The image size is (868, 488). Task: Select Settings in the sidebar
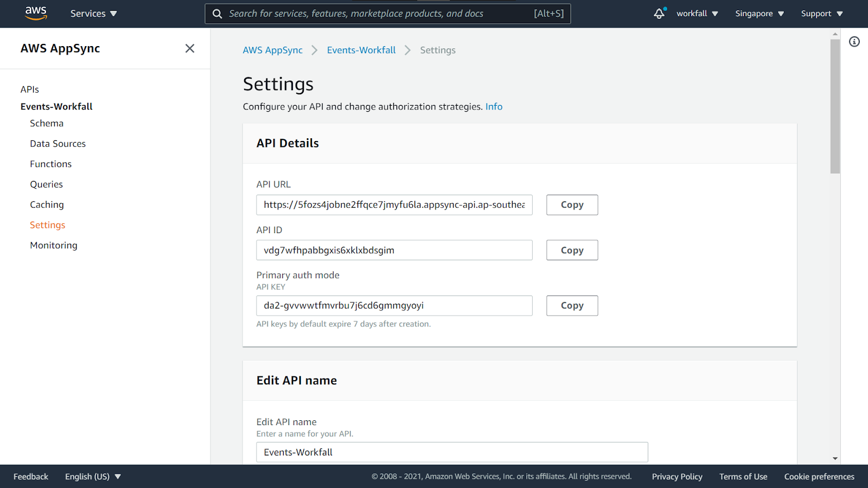click(x=48, y=225)
